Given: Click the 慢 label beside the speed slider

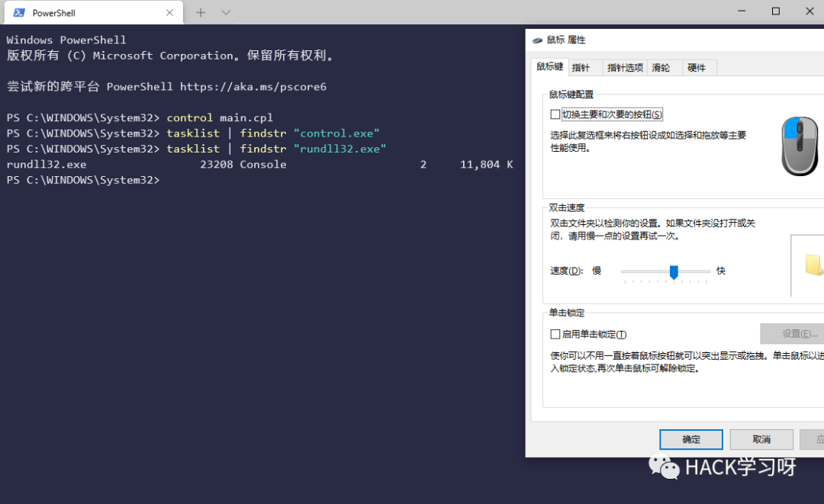Looking at the screenshot, I should point(597,271).
